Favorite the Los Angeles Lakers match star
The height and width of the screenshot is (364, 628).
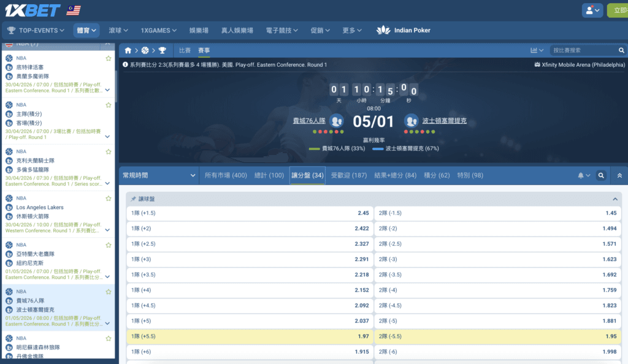tap(108, 199)
